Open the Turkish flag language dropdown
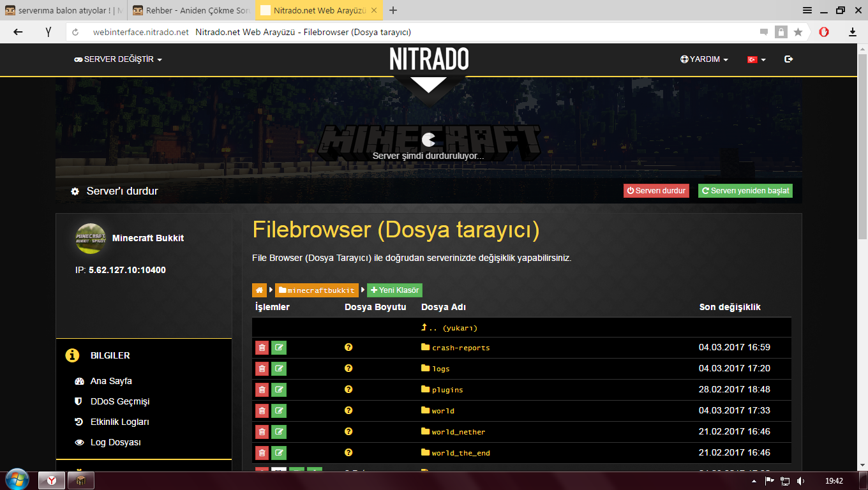 coord(757,59)
